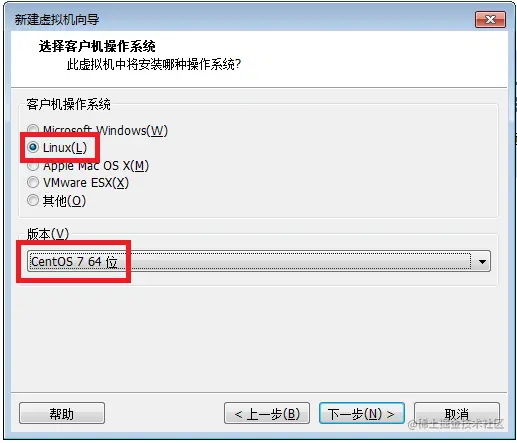Image resolution: width=517 pixels, height=443 pixels.
Task: Go back with 上一步(B) button
Action: [x=267, y=414]
